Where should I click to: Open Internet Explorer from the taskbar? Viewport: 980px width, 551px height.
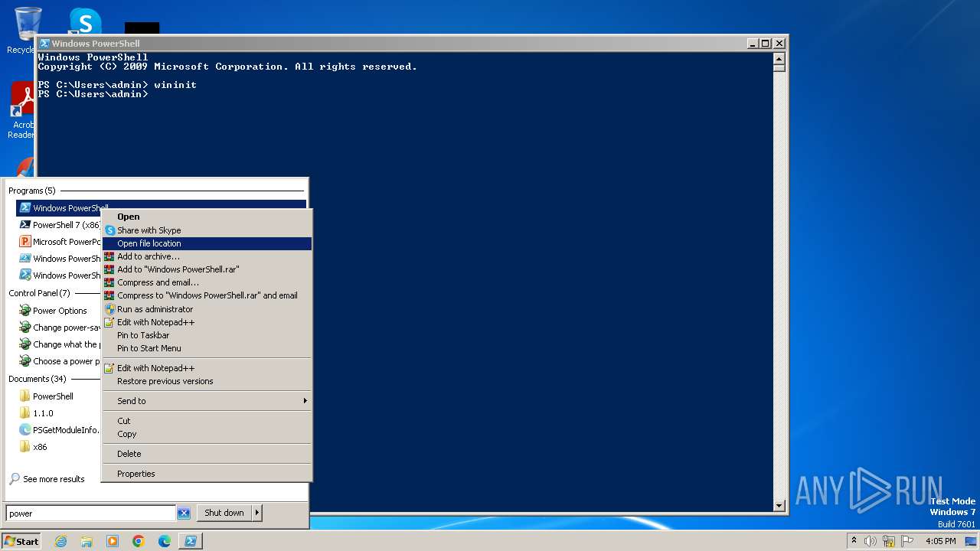61,541
